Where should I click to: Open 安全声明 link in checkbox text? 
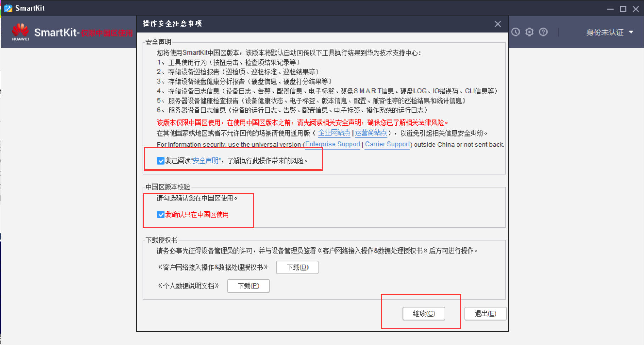coord(205,161)
